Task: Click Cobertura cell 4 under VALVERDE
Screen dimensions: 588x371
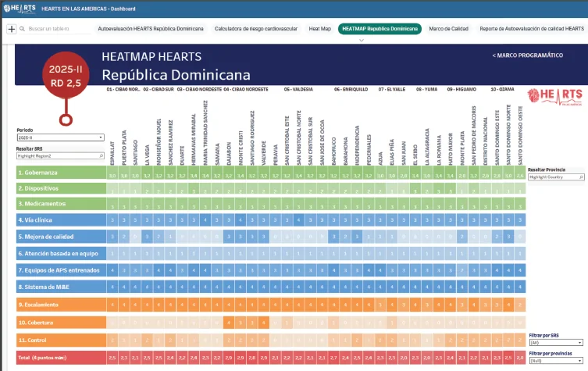Action: point(264,323)
